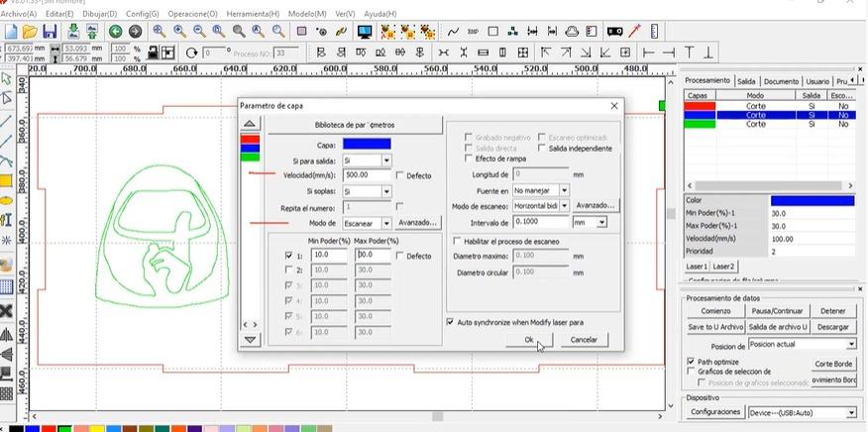The image size is (868, 432).
Task: Click the black projector camera icon
Action: (x=614, y=32)
